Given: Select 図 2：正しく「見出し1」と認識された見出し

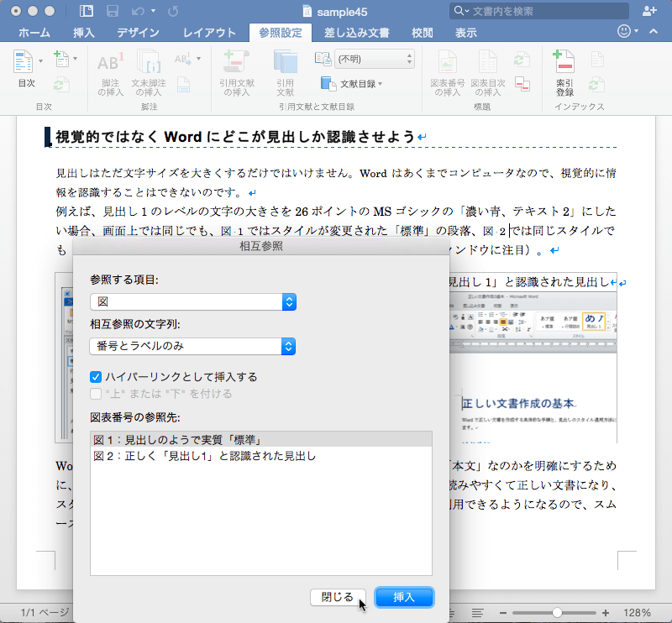Looking at the screenshot, I should 261,456.
